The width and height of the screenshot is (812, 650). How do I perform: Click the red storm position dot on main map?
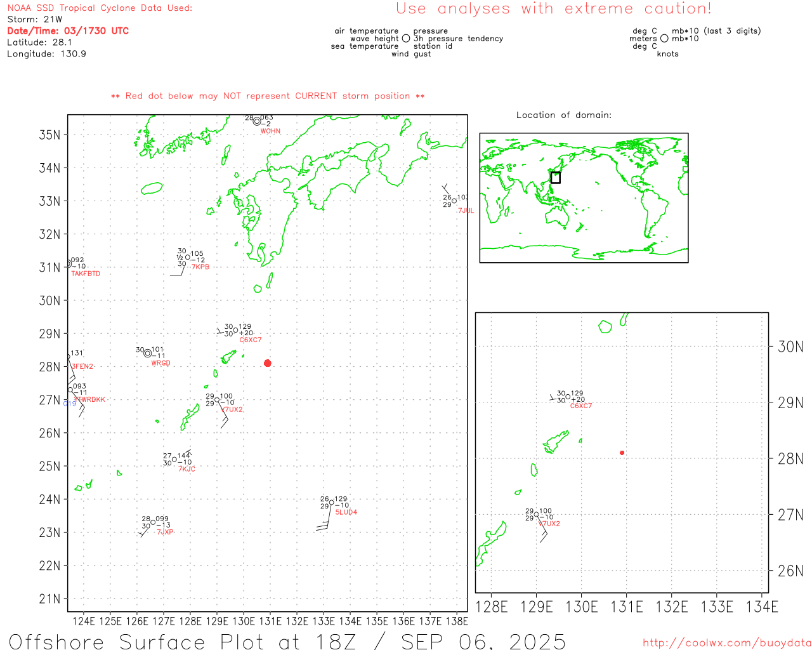pos(268,363)
